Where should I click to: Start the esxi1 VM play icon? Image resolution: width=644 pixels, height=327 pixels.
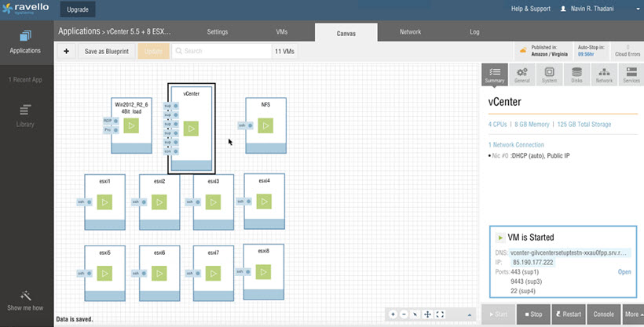tap(104, 202)
